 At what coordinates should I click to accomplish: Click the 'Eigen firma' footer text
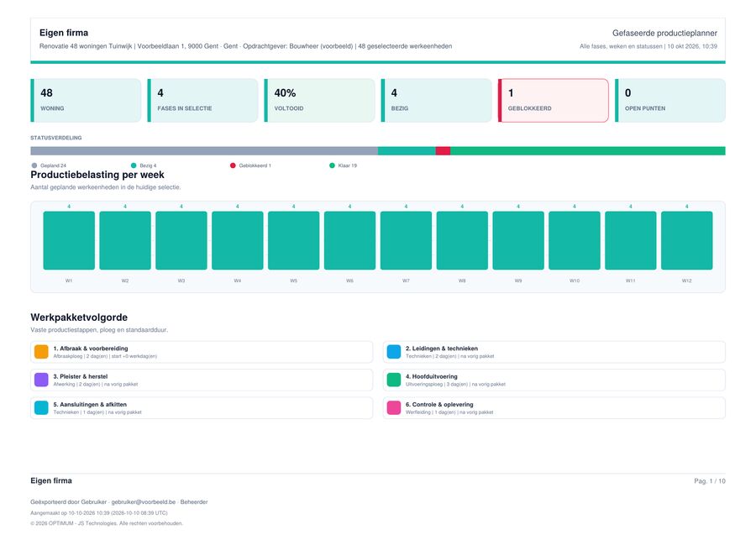[51, 480]
